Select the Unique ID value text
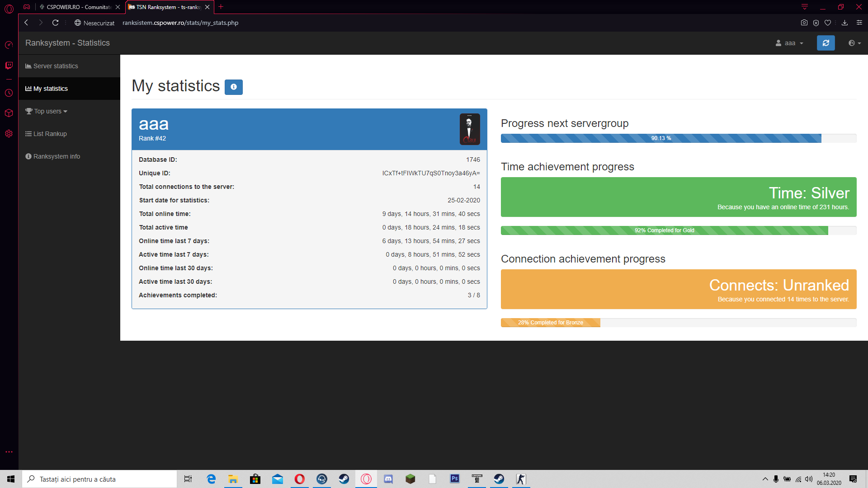The height and width of the screenshot is (488, 868). pyautogui.click(x=431, y=173)
